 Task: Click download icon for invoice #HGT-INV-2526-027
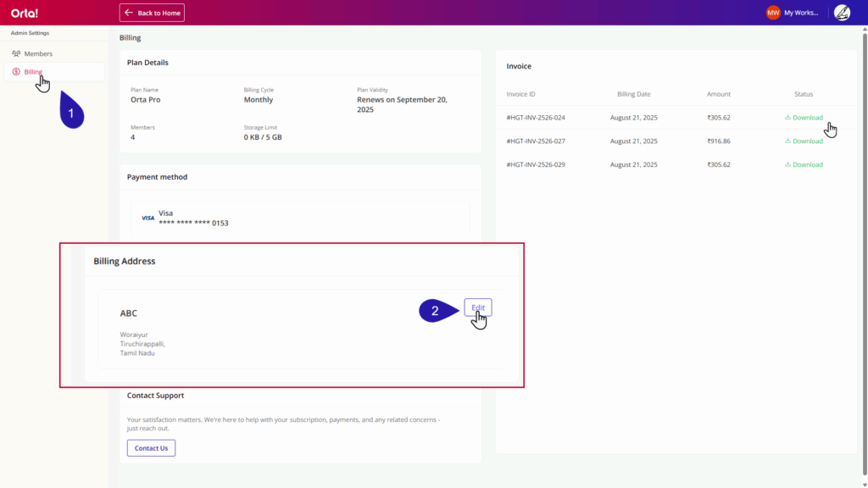point(788,141)
